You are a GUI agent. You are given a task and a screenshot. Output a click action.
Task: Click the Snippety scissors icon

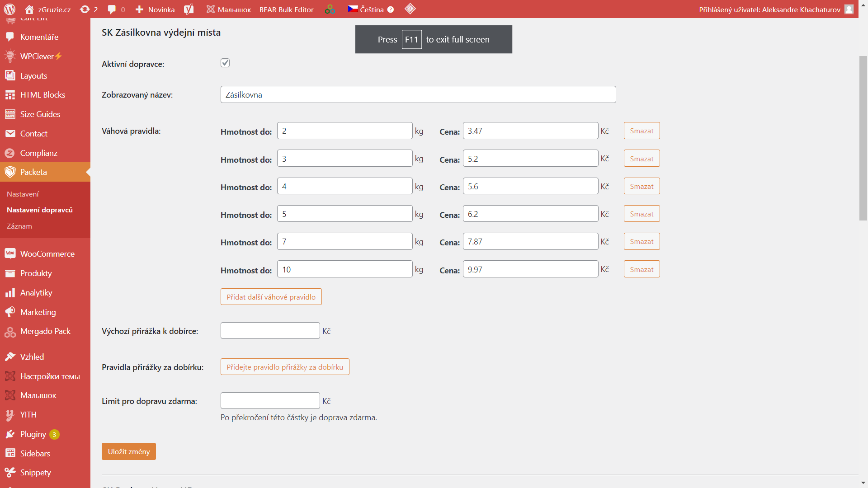pyautogui.click(x=10, y=473)
